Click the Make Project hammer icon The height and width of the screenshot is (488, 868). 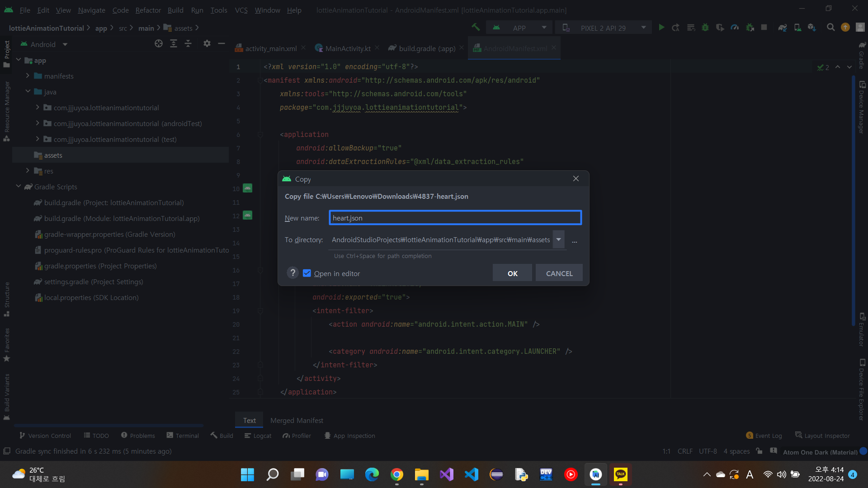tap(476, 28)
